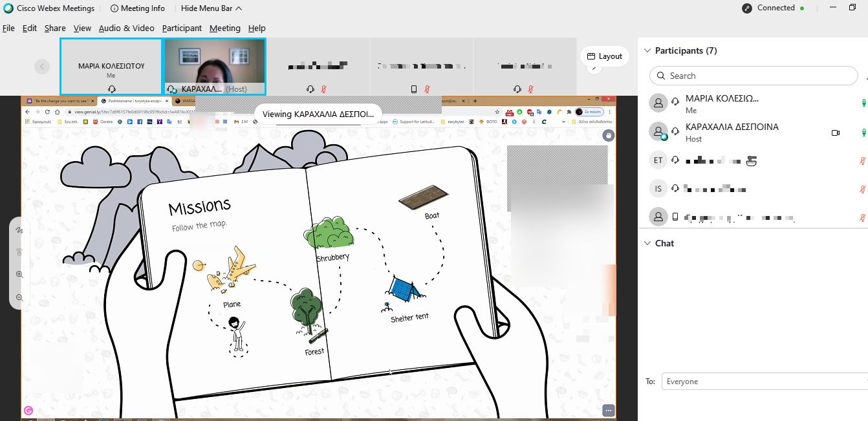Viewport: 868px width, 421px height.
Task: Click Hide Menu Bar
Action: click(x=212, y=8)
